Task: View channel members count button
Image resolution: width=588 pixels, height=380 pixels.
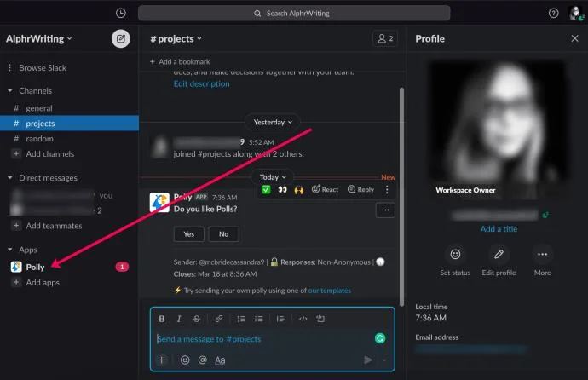Action: [x=385, y=38]
